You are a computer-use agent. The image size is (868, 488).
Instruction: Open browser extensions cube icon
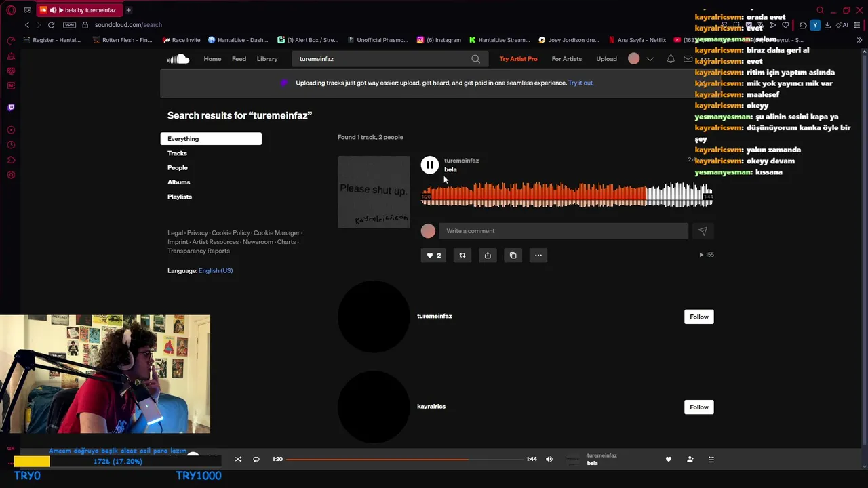[x=803, y=25]
